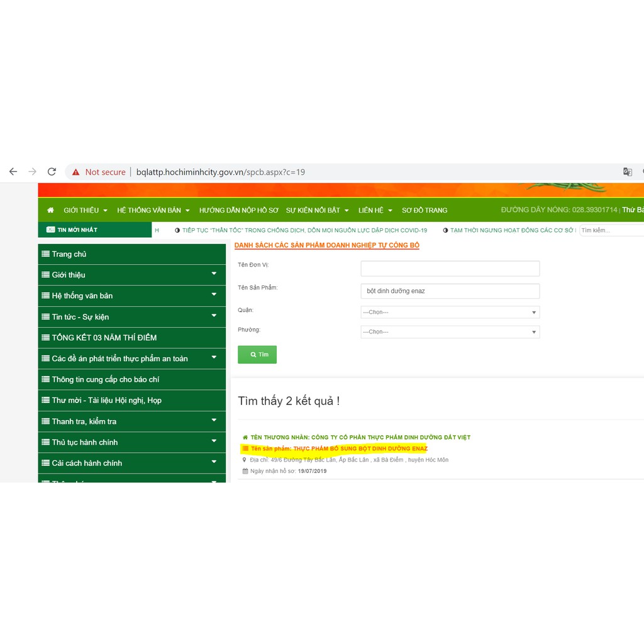The width and height of the screenshot is (644, 644).
Task: Open SƠ ĐỒ TRANG menu item
Action: (425, 210)
